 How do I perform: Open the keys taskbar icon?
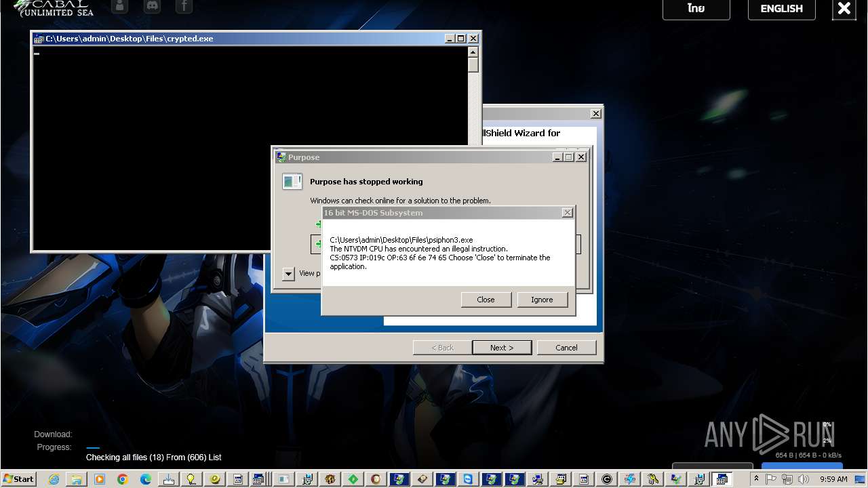click(x=653, y=479)
